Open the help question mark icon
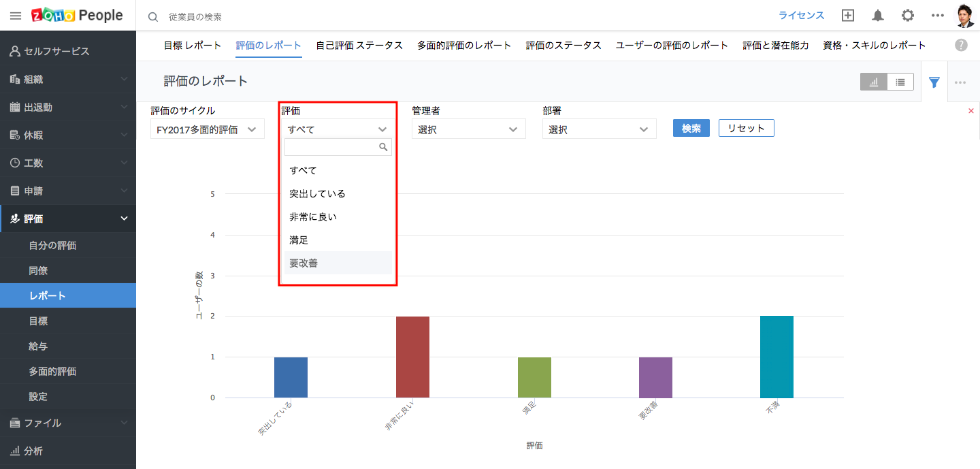 961,45
